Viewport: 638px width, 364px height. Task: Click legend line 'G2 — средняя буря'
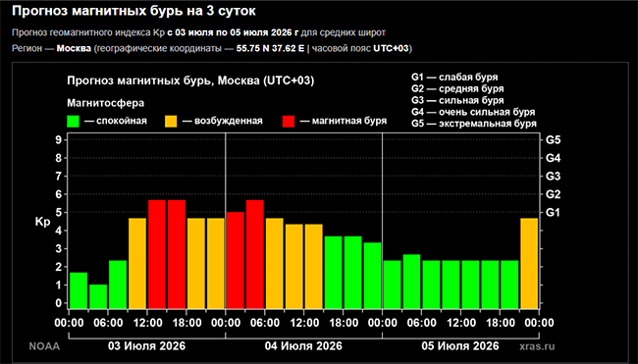pos(457,88)
